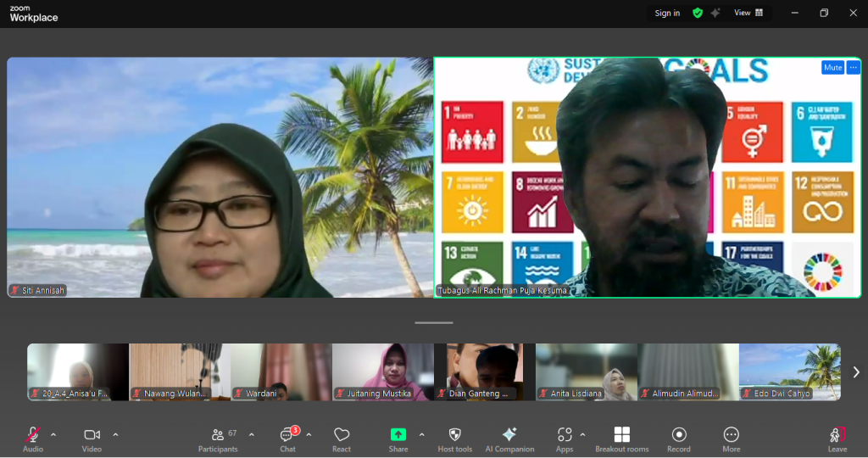Screen dimensions: 868x458
Task: Expand the Audio options arrow
Action: pyautogui.click(x=53, y=435)
